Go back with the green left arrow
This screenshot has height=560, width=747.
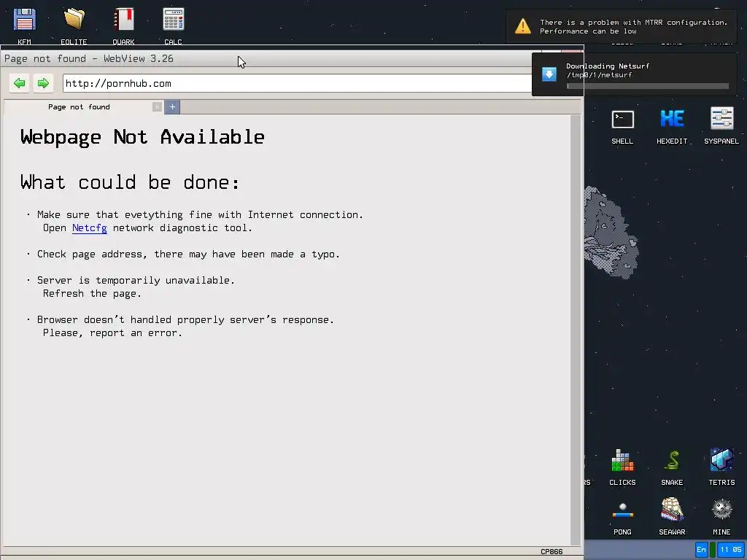tap(19, 83)
